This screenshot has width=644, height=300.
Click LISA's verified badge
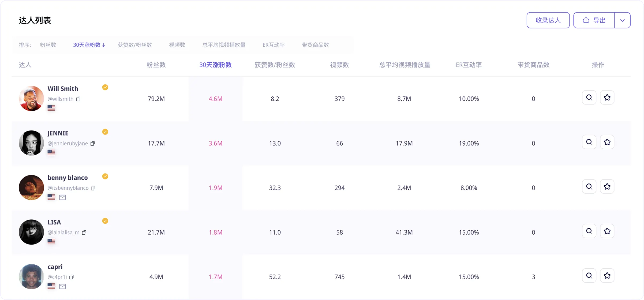[105, 221]
